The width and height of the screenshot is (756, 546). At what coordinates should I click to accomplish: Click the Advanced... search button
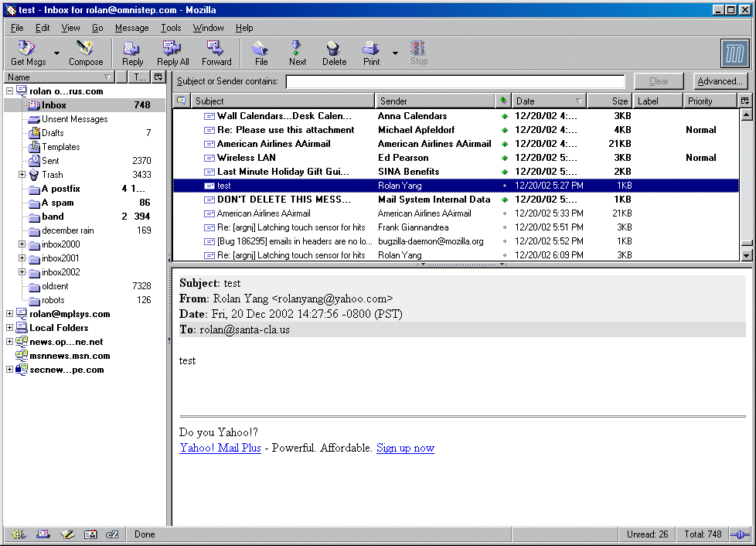720,81
